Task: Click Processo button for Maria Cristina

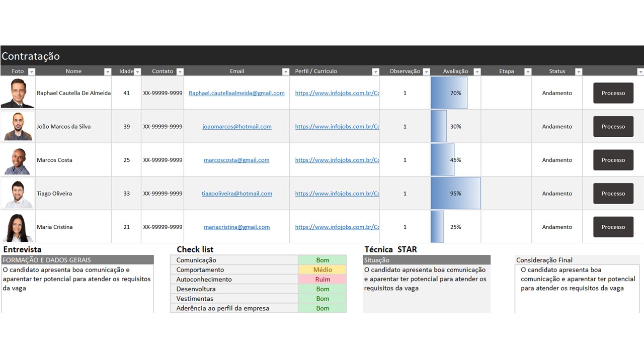Action: (x=613, y=227)
